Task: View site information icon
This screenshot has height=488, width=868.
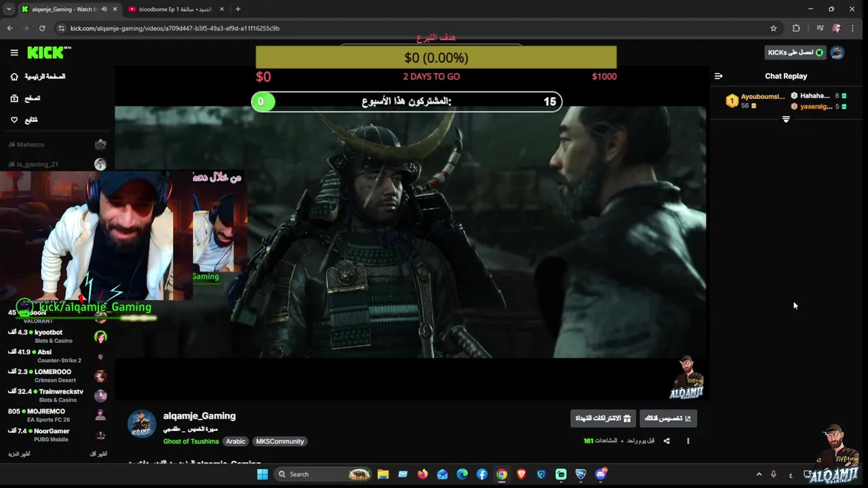Action: 62,28
